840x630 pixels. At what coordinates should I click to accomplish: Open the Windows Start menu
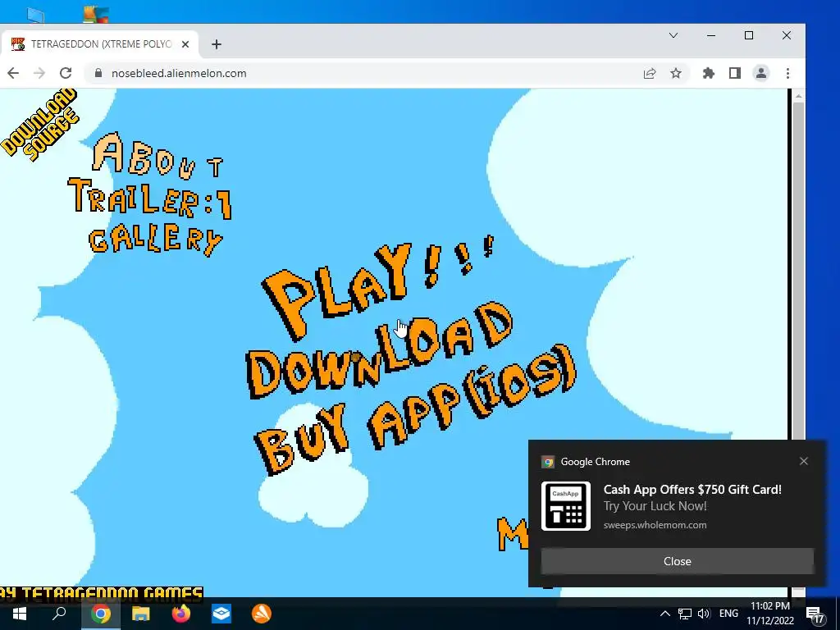pos(20,614)
